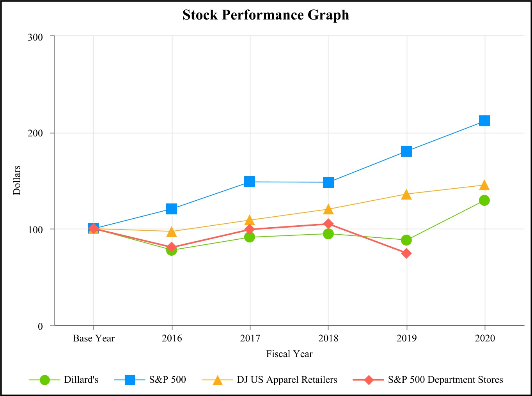Click the S&P 500 Department Stores diamond legend icon

[368, 380]
